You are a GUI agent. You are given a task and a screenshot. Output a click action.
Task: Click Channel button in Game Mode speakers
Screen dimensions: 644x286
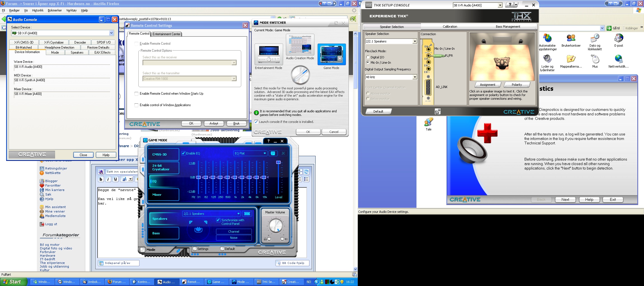(x=234, y=232)
